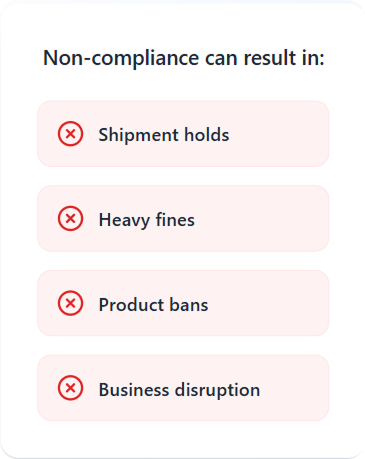Click the word "Non-compliance" in the heading

(121, 59)
